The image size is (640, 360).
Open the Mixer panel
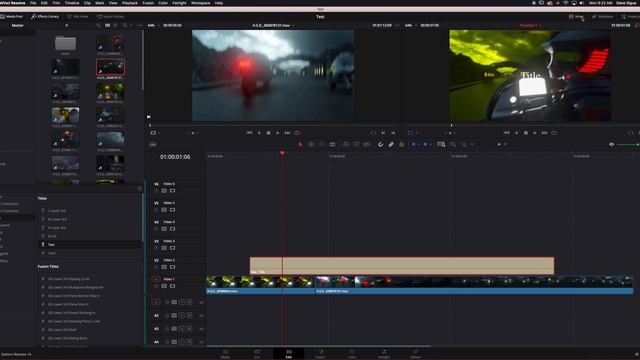click(576, 16)
